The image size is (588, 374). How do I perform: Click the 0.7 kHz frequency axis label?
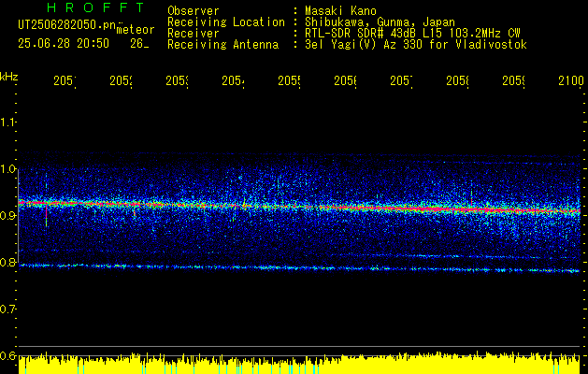pos(7,309)
